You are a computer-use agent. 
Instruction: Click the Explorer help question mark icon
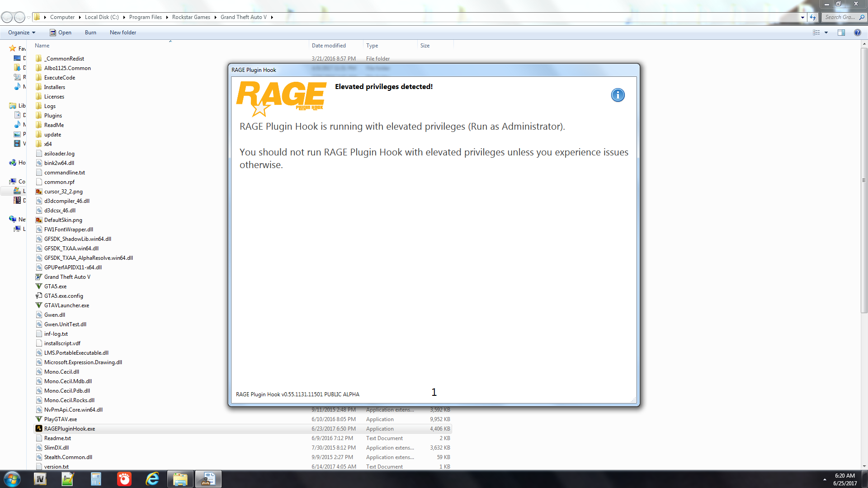pyautogui.click(x=857, y=33)
